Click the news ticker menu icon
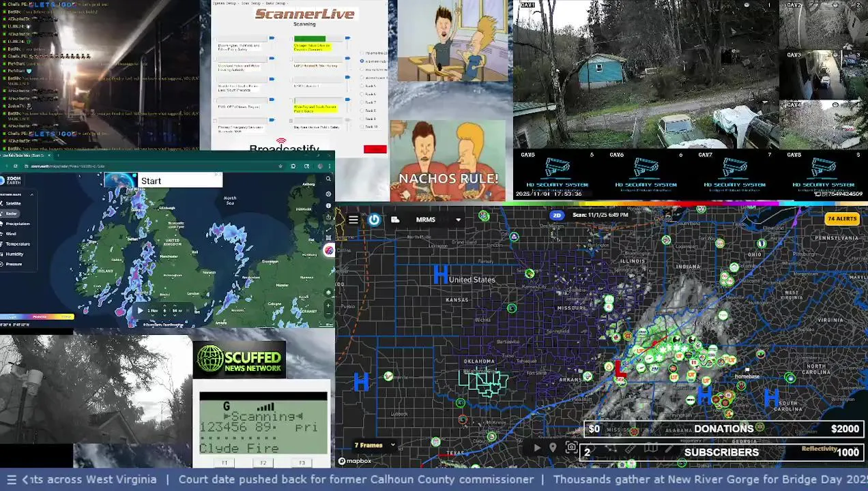The image size is (868, 491). [11, 479]
